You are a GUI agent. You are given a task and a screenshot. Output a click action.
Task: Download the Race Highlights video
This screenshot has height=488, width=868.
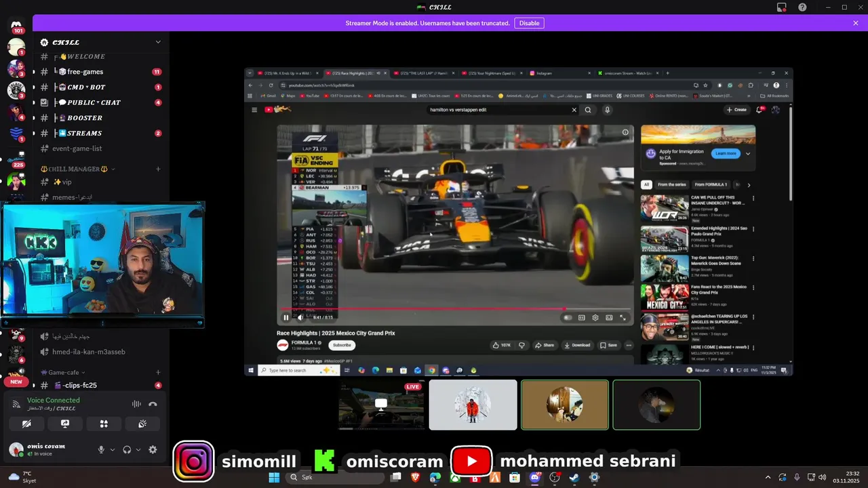click(576, 345)
